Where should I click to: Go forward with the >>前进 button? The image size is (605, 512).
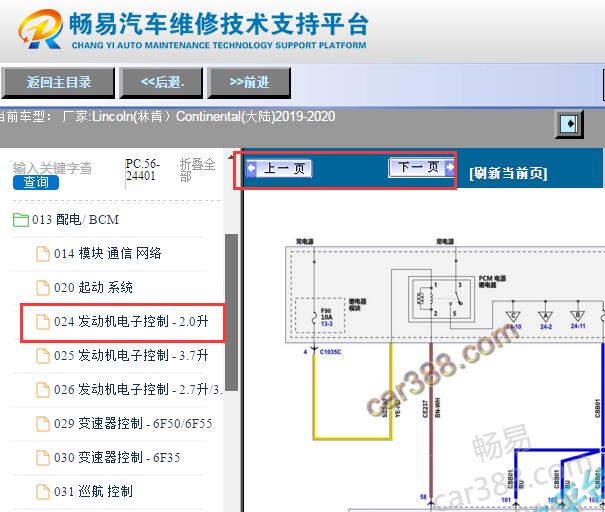coord(249,82)
